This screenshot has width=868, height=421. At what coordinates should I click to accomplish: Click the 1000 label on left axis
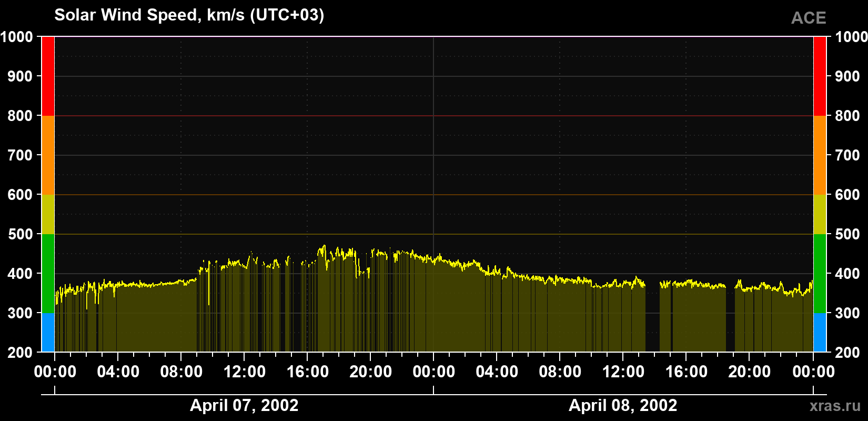tap(17, 37)
